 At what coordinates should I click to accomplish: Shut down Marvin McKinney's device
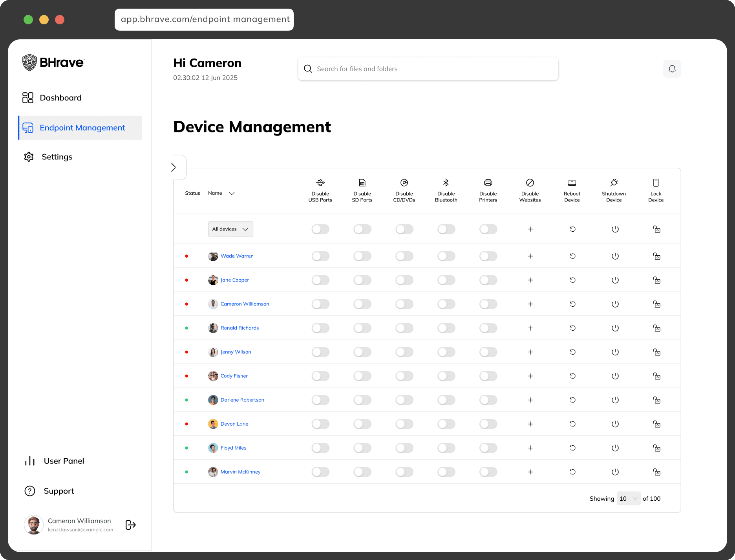pos(615,472)
